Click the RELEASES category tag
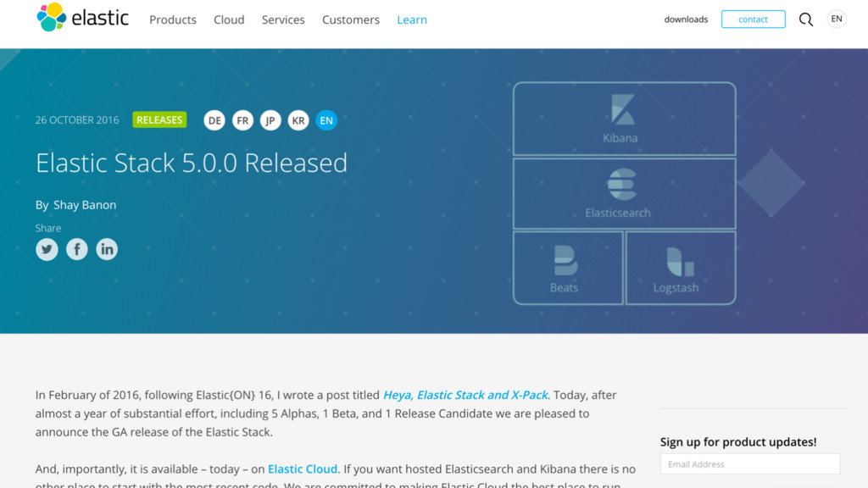This screenshot has width=868, height=488. pos(159,119)
